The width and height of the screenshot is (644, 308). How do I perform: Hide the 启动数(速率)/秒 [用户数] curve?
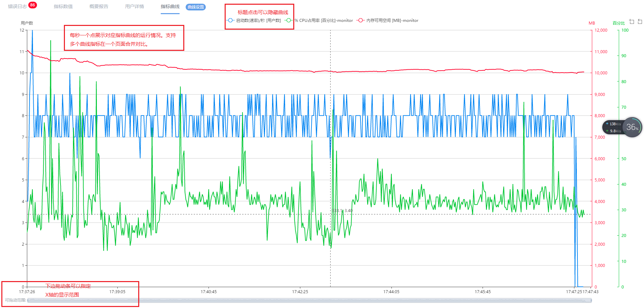pos(258,21)
